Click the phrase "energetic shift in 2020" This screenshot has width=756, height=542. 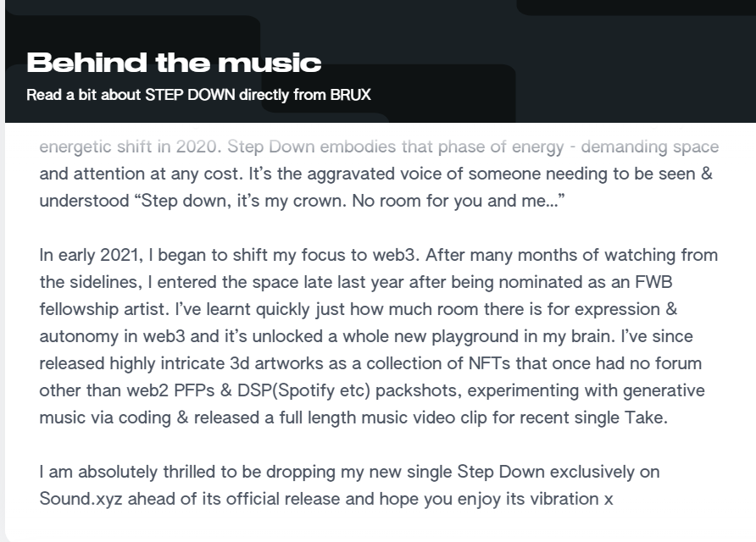pyautogui.click(x=130, y=147)
